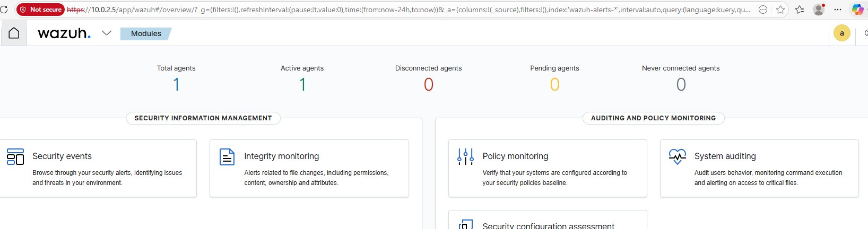Click the System auditing heartbeat icon
Screen dimensions: 868x229
tap(677, 157)
